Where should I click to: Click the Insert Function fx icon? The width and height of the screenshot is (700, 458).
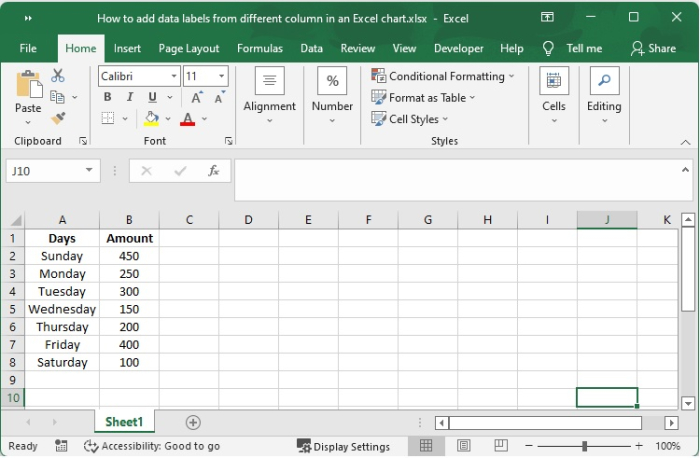(213, 171)
